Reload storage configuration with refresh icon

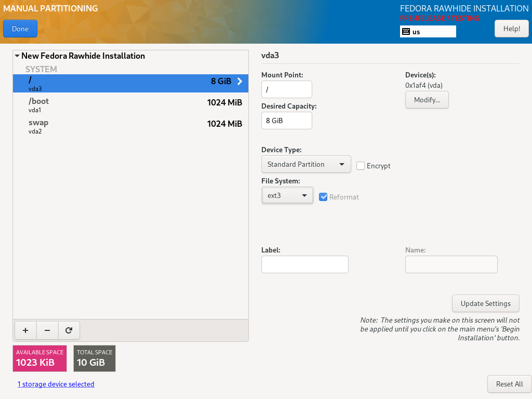click(69, 330)
